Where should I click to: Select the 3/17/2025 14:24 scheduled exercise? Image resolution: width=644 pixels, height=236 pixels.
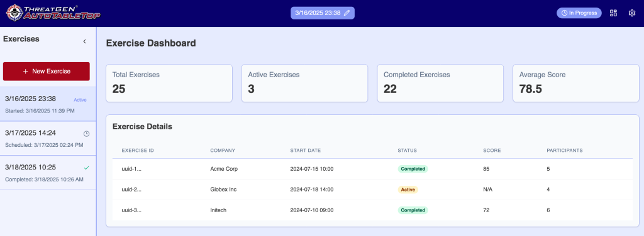(x=48, y=139)
